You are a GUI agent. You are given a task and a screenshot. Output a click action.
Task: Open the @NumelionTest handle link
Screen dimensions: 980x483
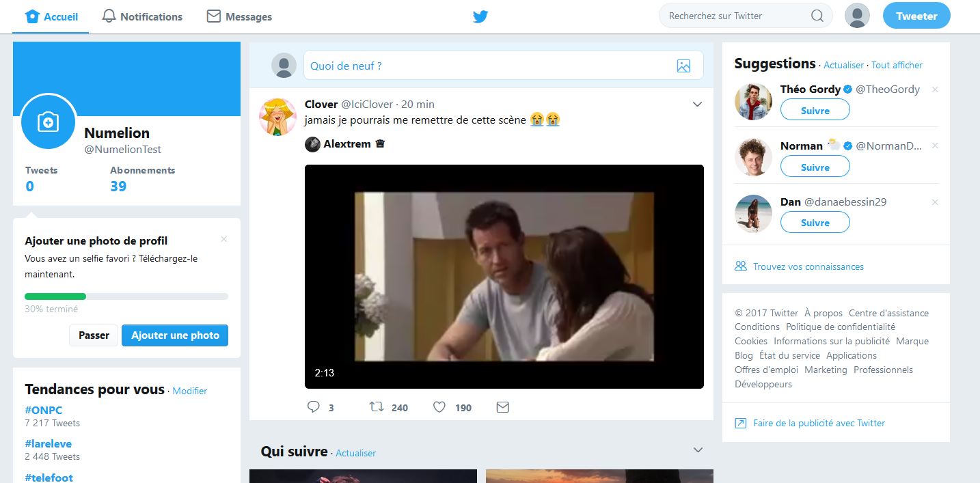(123, 150)
